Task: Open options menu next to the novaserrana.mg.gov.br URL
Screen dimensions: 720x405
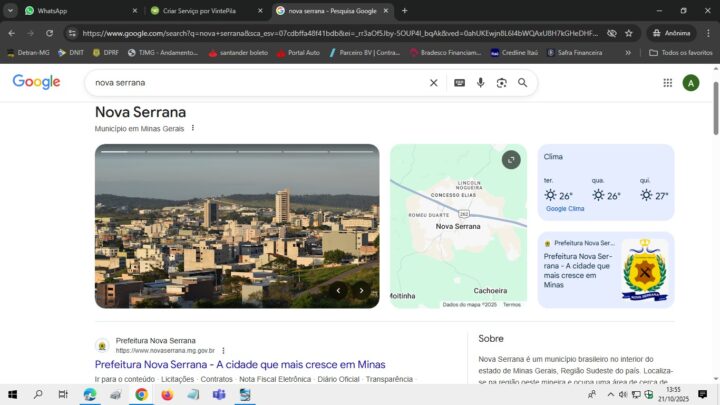Action: [223, 351]
